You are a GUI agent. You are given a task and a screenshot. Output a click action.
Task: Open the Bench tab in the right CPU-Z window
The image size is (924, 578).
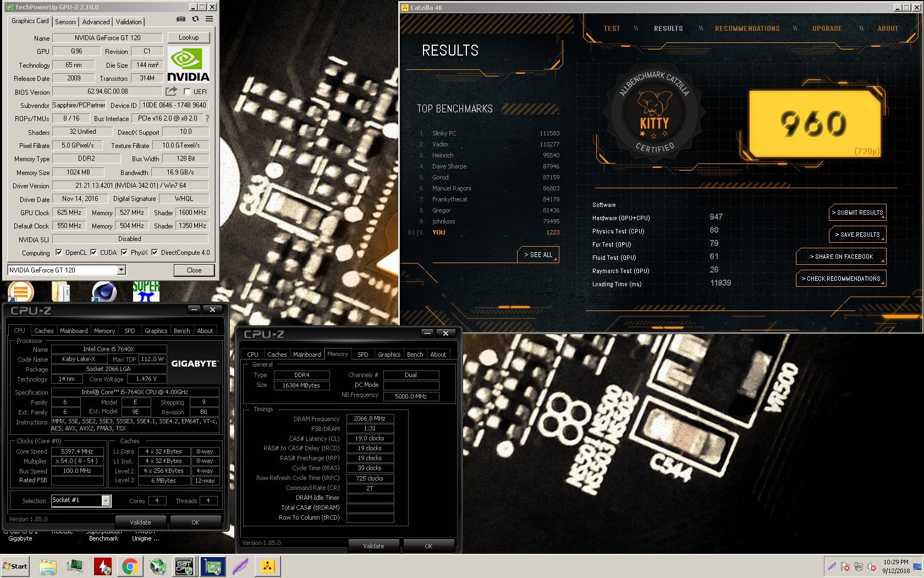click(415, 355)
